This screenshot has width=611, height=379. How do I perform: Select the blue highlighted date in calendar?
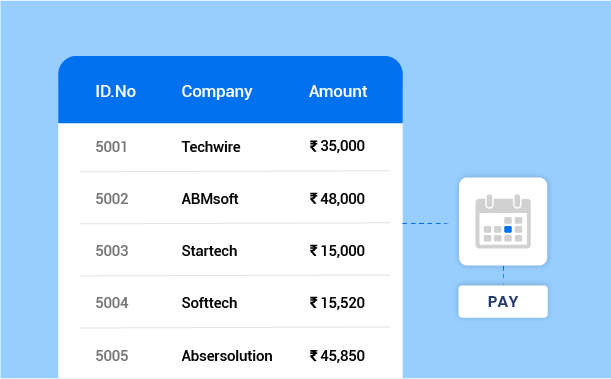tap(508, 229)
